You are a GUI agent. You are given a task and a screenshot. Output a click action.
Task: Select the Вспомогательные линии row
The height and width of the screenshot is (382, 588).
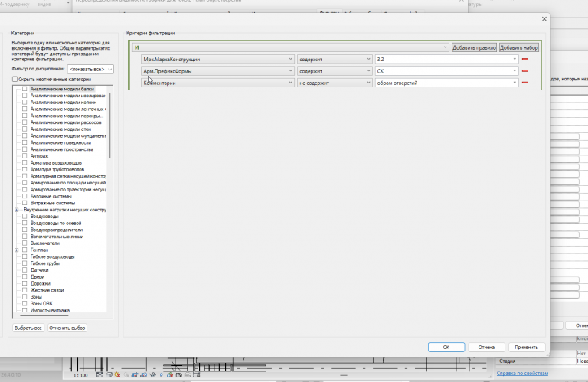(57, 237)
